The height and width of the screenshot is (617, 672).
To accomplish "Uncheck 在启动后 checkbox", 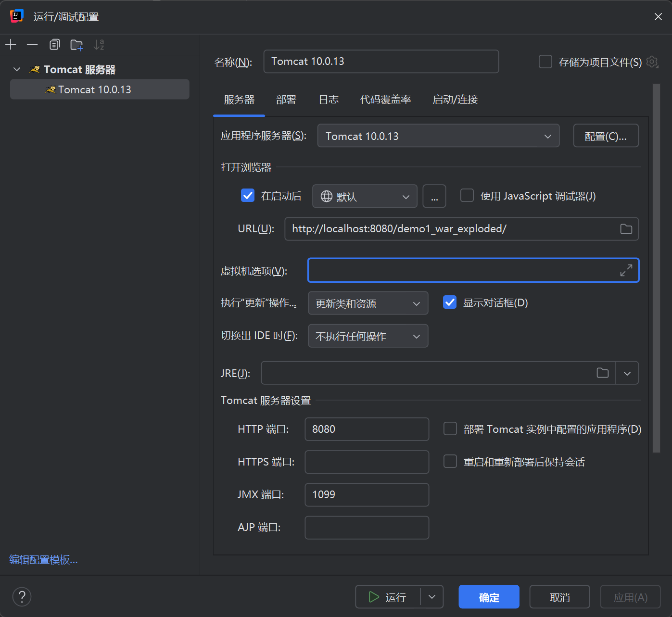I will pos(248,196).
